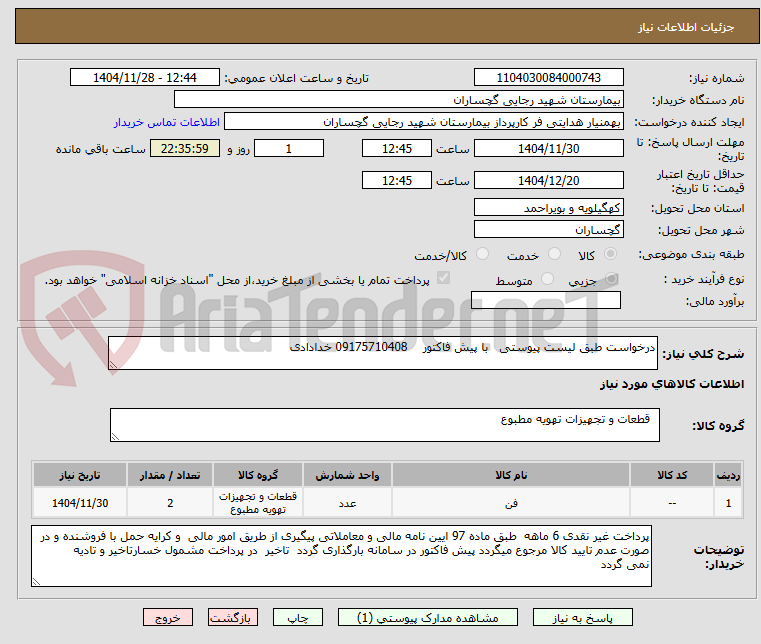Viewport: 761px width, 644px height.
Task: Click the item name cell فن
Action: (511, 503)
